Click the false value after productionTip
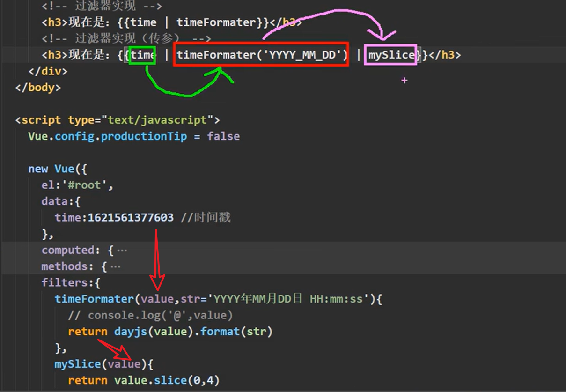 click(223, 136)
